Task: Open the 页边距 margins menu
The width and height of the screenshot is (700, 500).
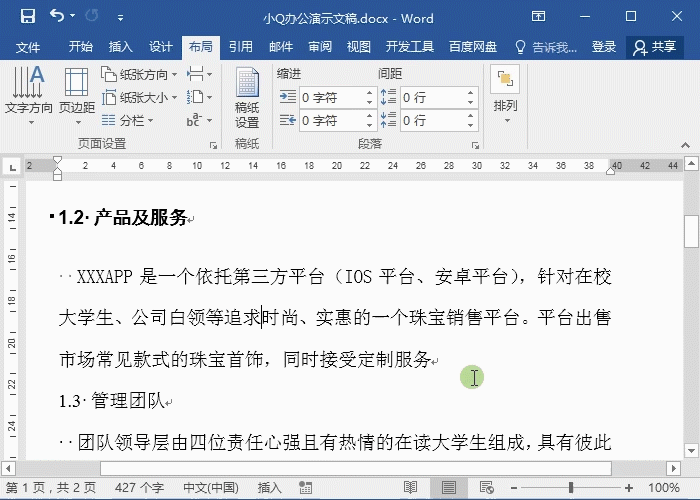Action: (77, 95)
